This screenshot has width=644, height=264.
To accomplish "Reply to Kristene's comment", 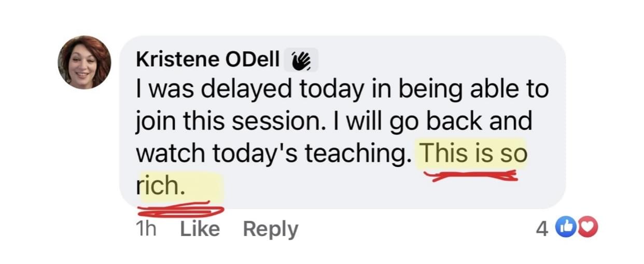I will 271,229.
